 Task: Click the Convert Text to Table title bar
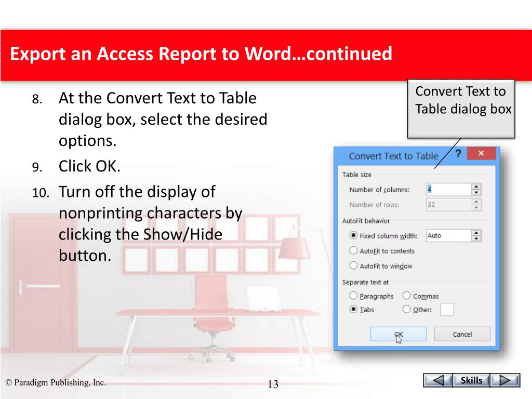point(394,156)
